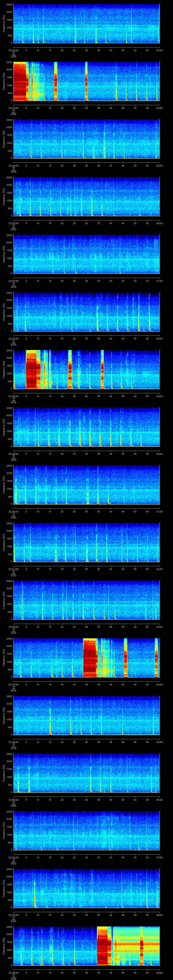Select the "27:00" end-of-axis label
The height and width of the screenshot is (980, 173).
click(159, 281)
